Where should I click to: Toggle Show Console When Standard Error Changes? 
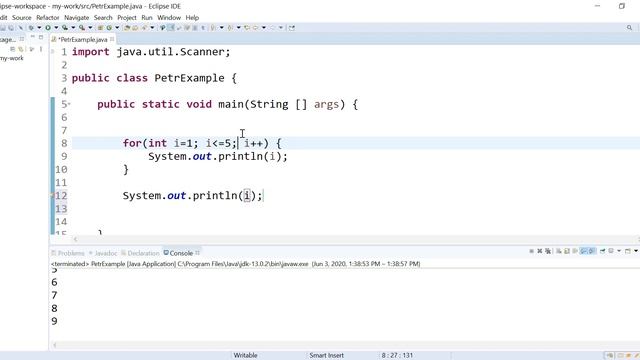coord(591,251)
